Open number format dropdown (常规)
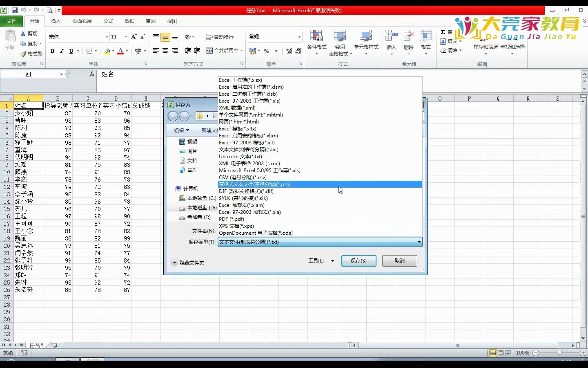 coord(299,37)
